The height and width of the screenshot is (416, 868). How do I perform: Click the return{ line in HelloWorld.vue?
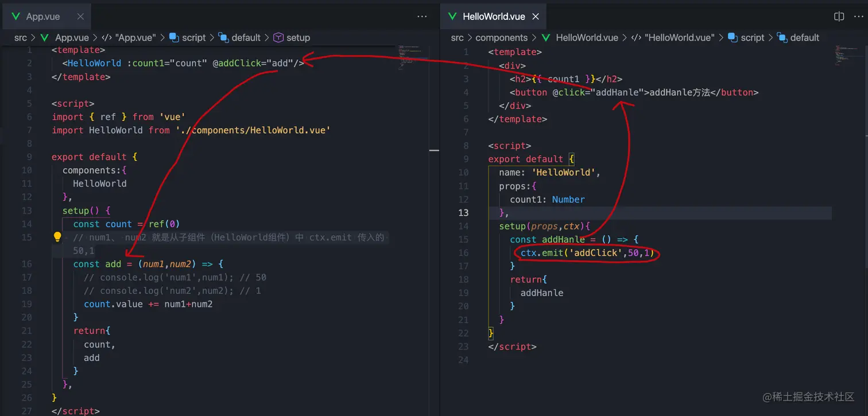[x=529, y=279]
